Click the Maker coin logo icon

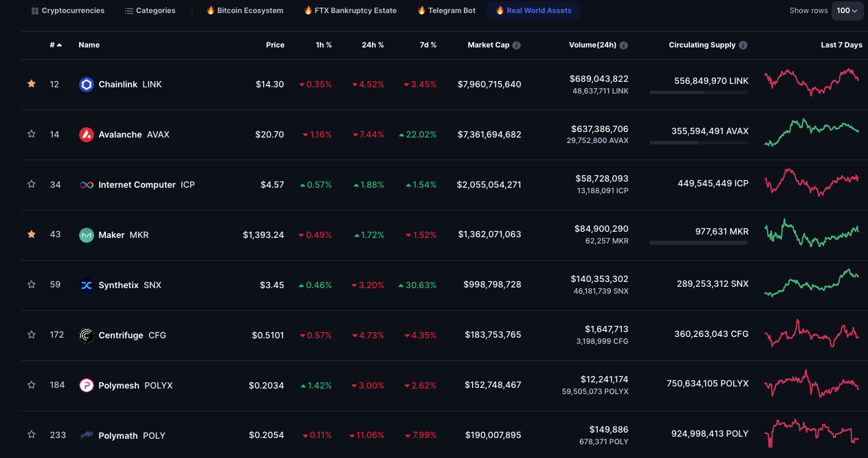point(86,235)
